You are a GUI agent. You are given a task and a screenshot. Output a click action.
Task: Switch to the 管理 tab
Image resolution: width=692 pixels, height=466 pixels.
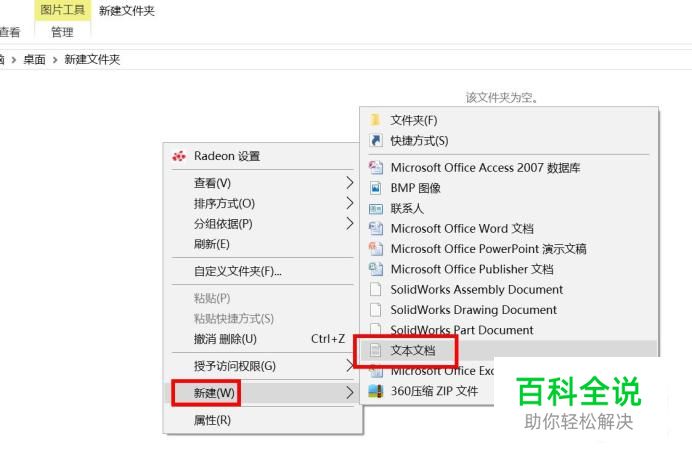pyautogui.click(x=62, y=32)
